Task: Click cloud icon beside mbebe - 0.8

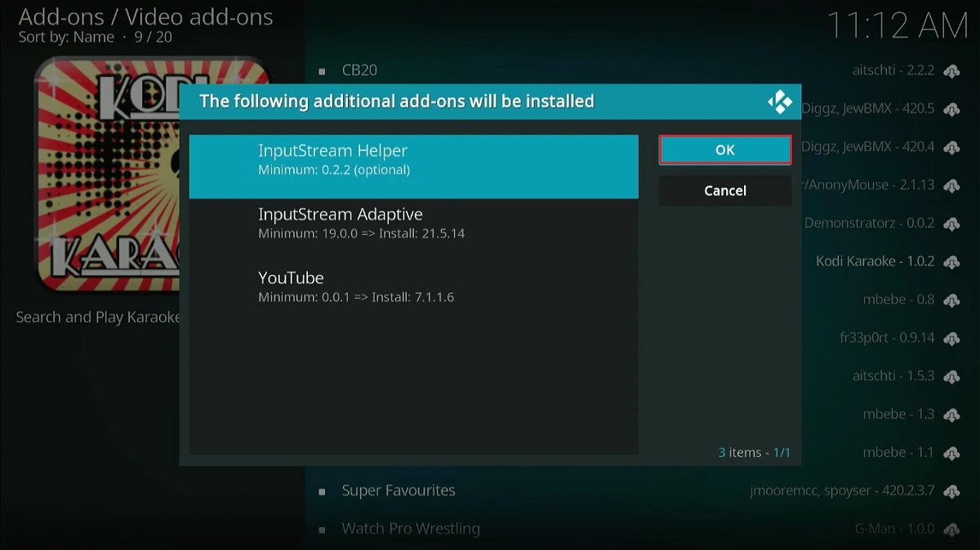Action: [951, 300]
